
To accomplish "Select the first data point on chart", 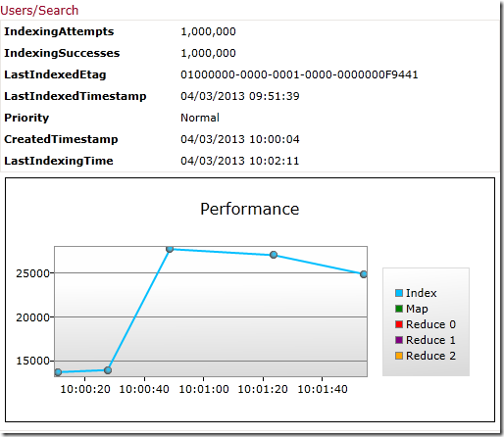I will pos(58,372).
